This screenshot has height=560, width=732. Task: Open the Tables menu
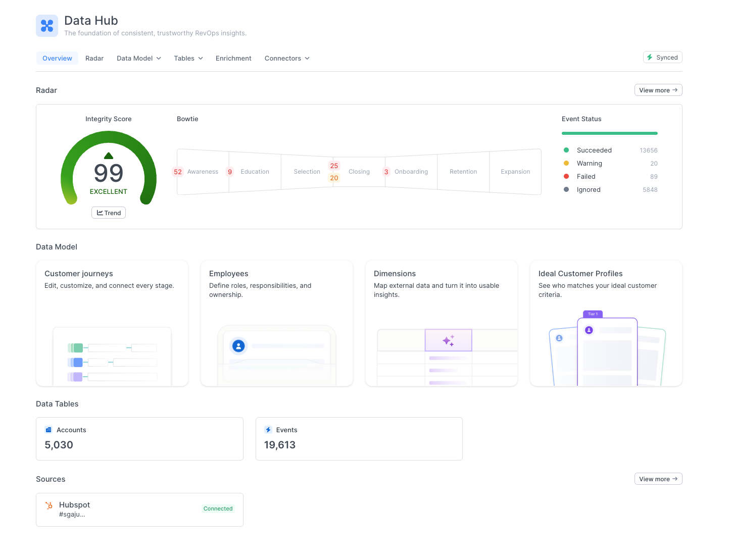click(x=188, y=58)
